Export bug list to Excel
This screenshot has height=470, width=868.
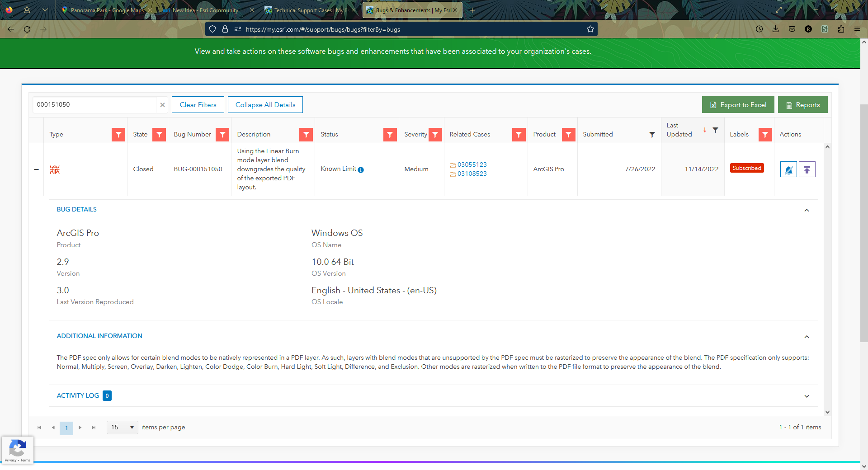click(738, 105)
